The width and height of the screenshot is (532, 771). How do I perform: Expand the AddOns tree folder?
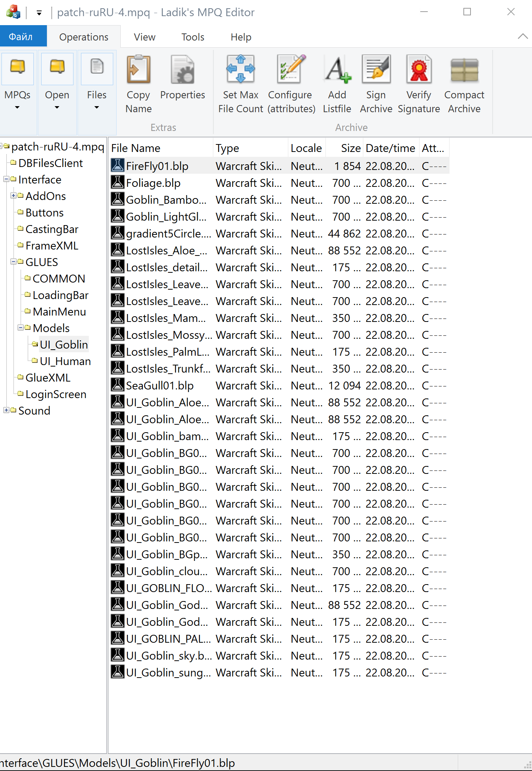[13, 195]
